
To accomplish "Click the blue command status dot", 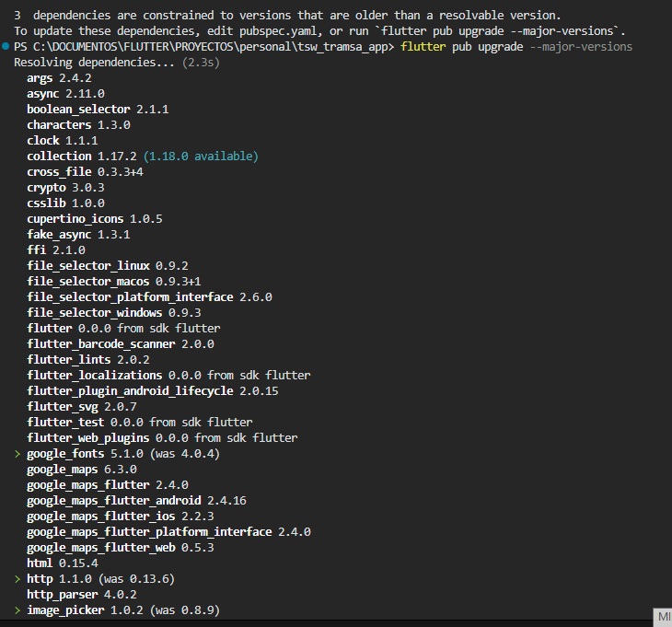I will 6,46.
